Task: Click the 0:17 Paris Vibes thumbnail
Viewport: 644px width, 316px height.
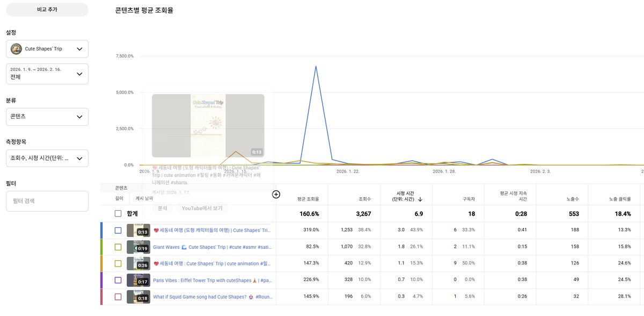Action: coord(138,280)
